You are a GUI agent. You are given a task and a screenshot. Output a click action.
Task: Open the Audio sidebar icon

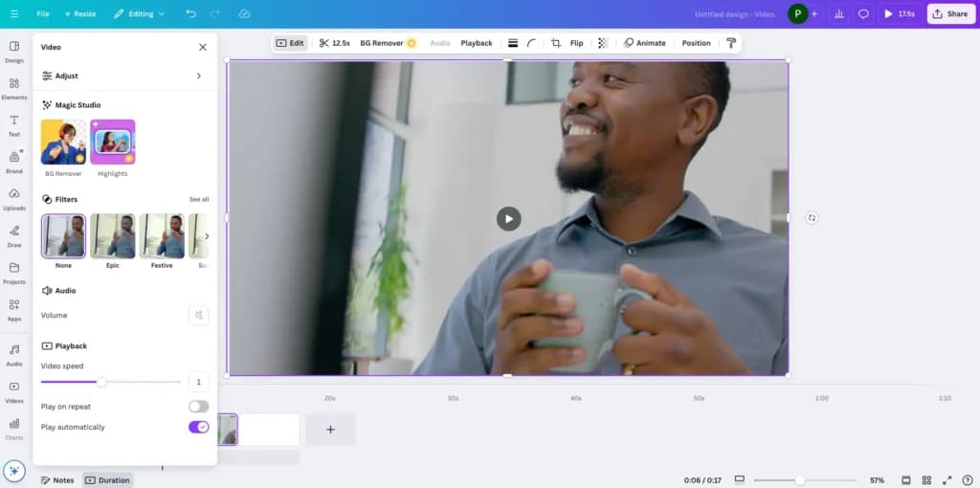(13, 355)
